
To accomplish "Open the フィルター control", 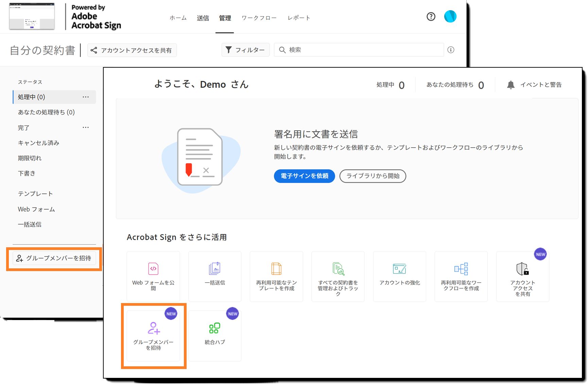I will pyautogui.click(x=245, y=50).
